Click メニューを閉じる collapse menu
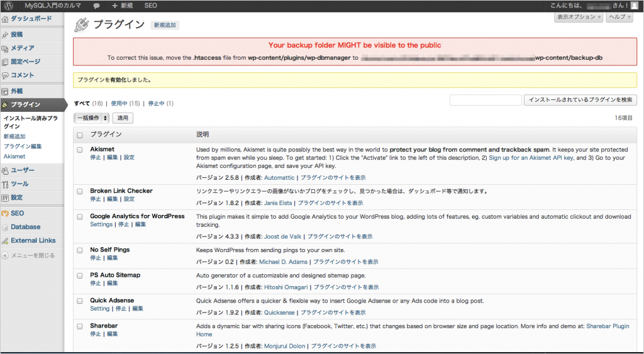The image size is (644, 354). tap(33, 255)
